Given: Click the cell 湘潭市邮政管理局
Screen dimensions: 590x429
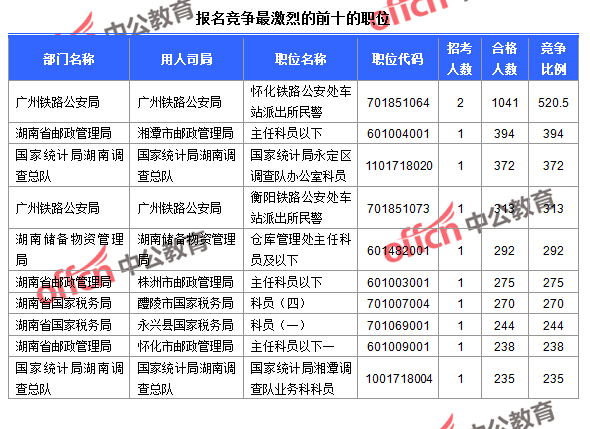Looking at the screenshot, I should point(186,133).
